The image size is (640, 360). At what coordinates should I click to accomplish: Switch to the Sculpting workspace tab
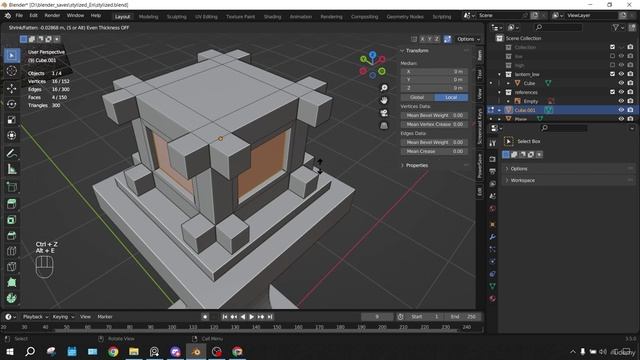click(x=176, y=17)
